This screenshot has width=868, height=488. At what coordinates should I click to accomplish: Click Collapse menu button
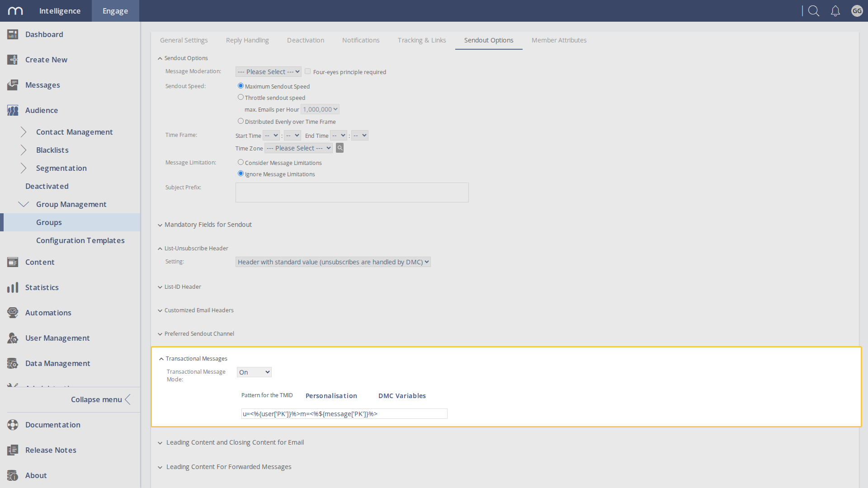tap(101, 399)
